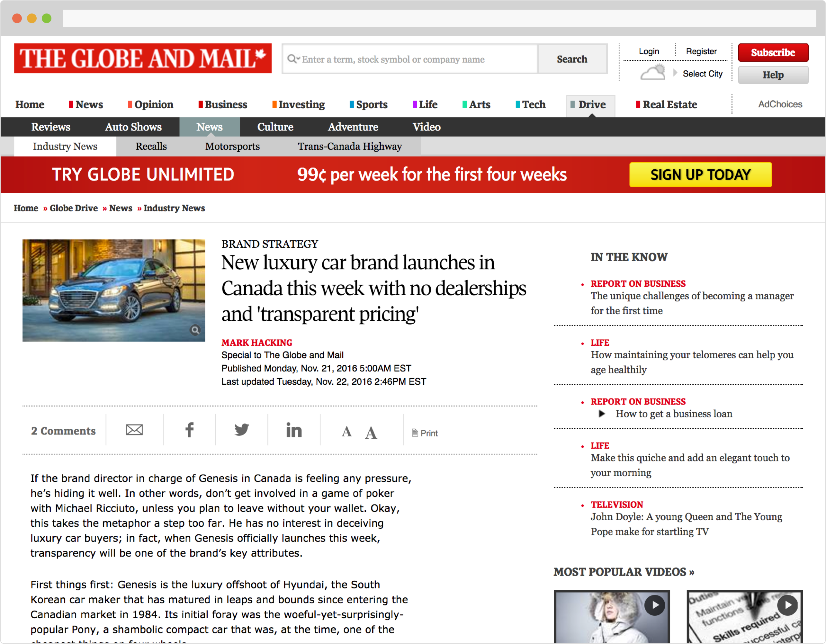The image size is (826, 644).
Task: Go to the Real Estate section
Action: (x=666, y=104)
